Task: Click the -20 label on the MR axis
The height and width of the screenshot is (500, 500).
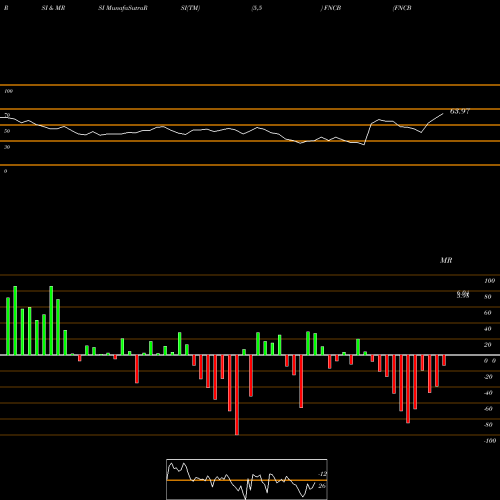Action: point(488,377)
